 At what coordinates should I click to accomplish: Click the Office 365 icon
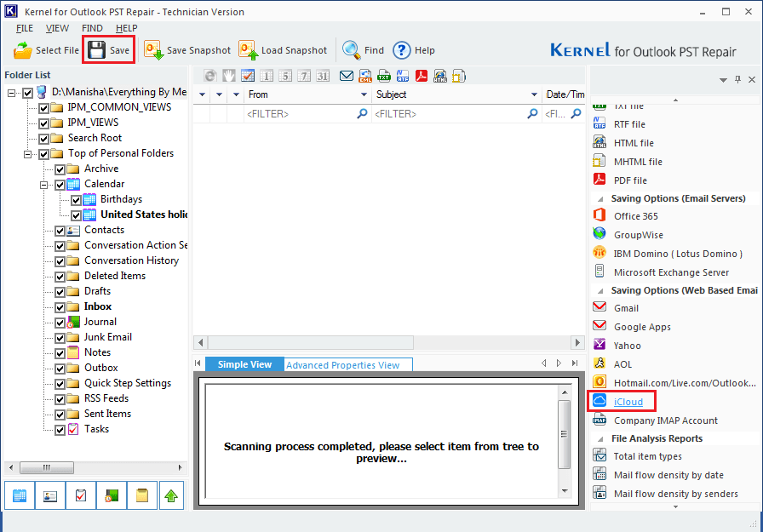[x=599, y=215]
